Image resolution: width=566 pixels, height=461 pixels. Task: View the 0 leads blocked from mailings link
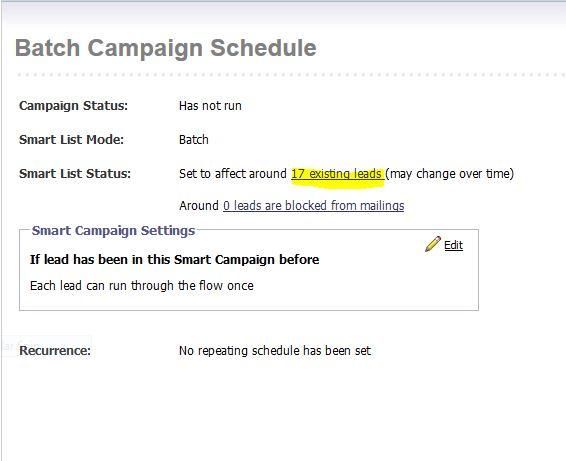pyautogui.click(x=313, y=205)
